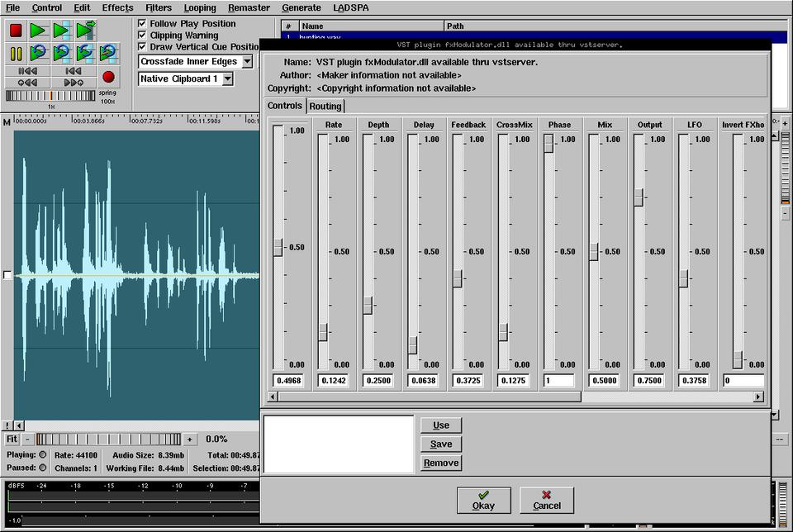
Task: Open the Effects menu
Action: click(117, 7)
